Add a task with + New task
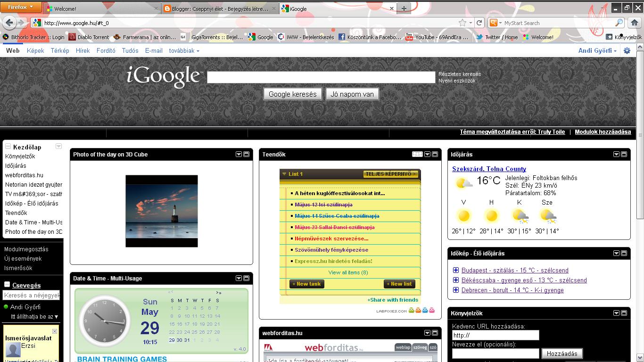This screenshot has width=644, height=362. click(x=307, y=284)
